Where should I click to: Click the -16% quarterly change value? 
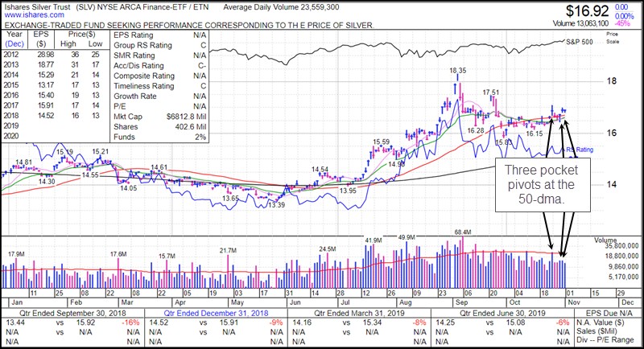click(x=132, y=322)
